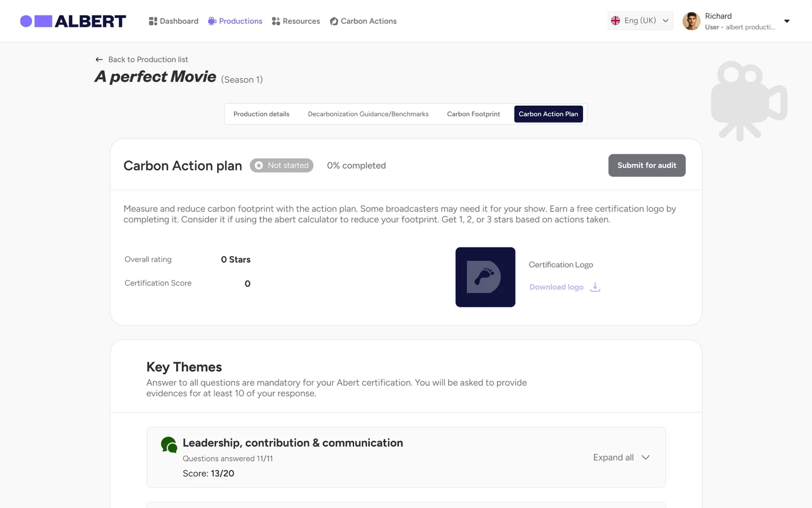
Task: Open Decarbonization Guidance/Benchmarks tab
Action: tap(368, 114)
